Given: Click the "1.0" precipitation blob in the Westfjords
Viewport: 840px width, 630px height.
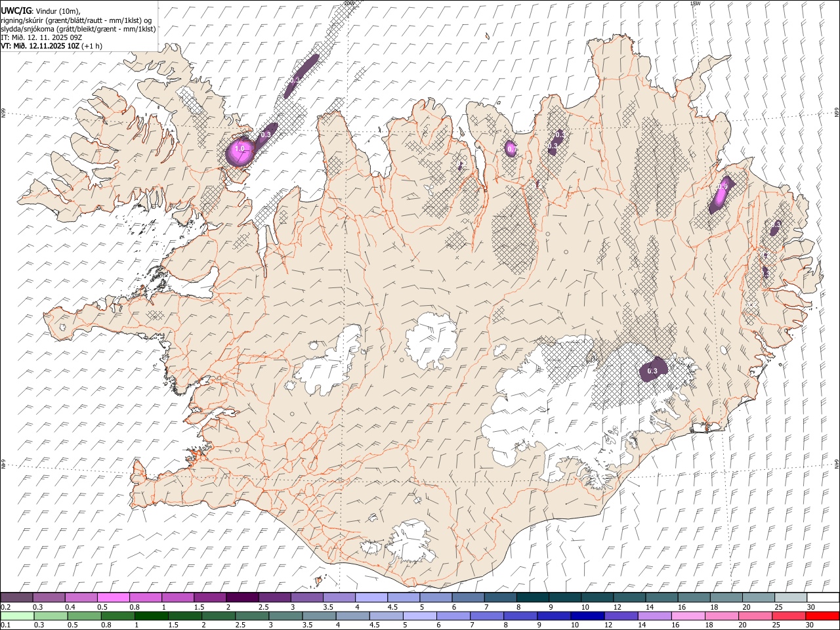Looking at the screenshot, I should coord(239,150).
